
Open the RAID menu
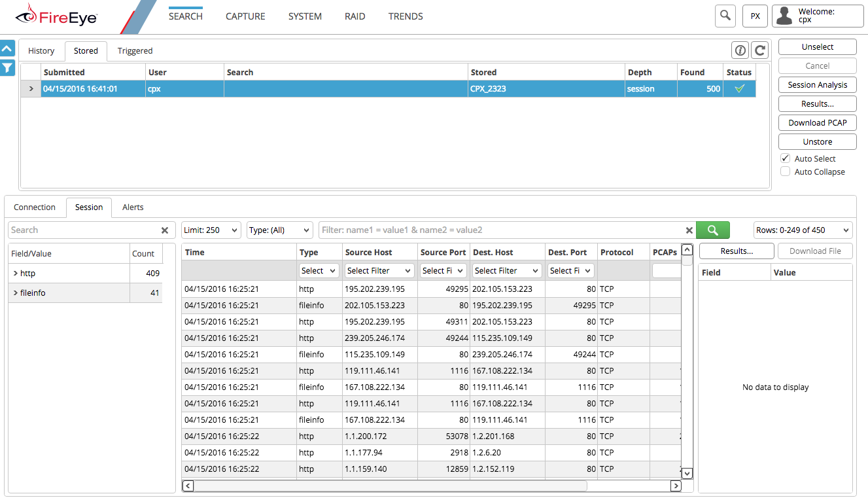pyautogui.click(x=355, y=16)
